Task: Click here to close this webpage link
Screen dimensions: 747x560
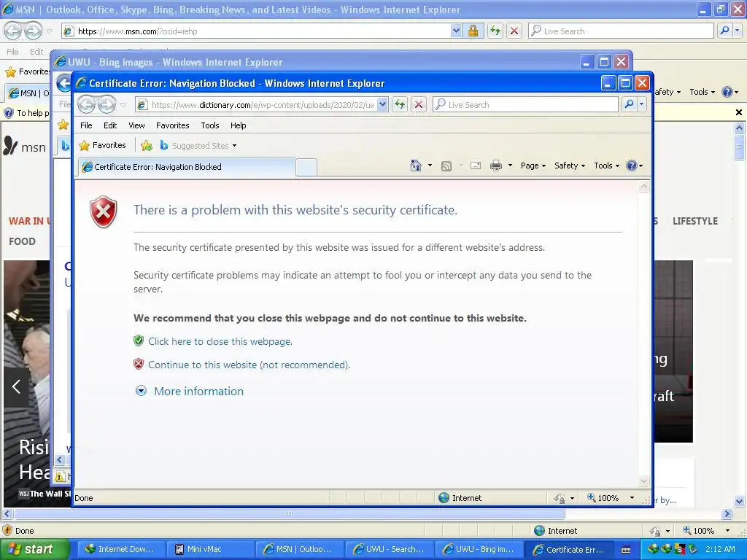Action: click(220, 341)
